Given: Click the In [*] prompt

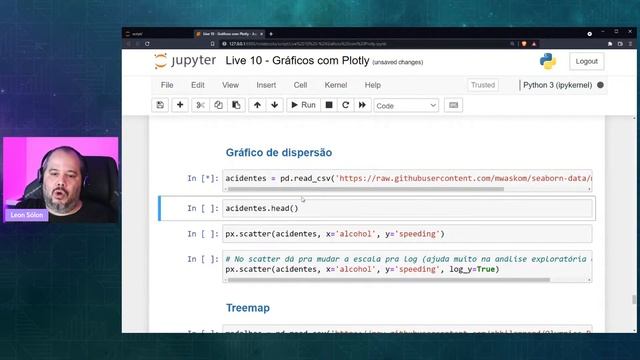Looking at the screenshot, I should click(203, 178).
